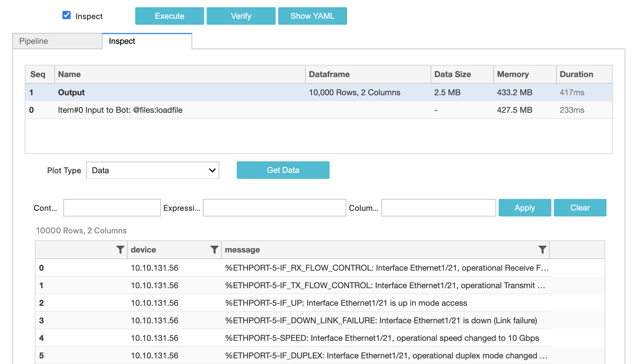This screenshot has width=636, height=364.
Task: Click the filter icon on index column
Action: pyautogui.click(x=120, y=250)
